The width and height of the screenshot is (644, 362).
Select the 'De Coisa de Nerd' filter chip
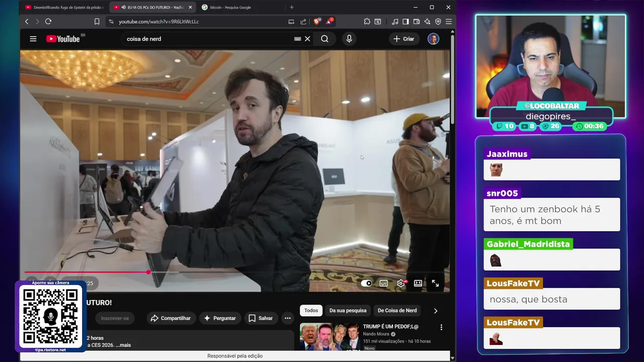click(397, 311)
